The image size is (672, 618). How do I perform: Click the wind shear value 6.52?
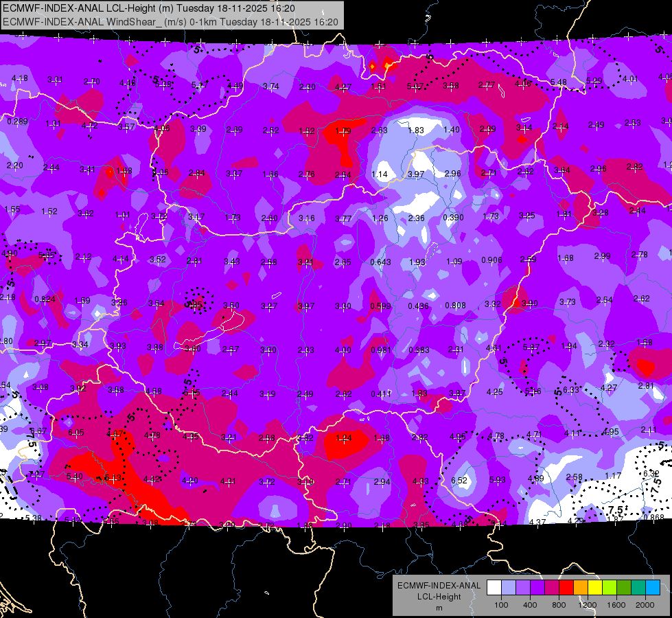click(x=459, y=480)
